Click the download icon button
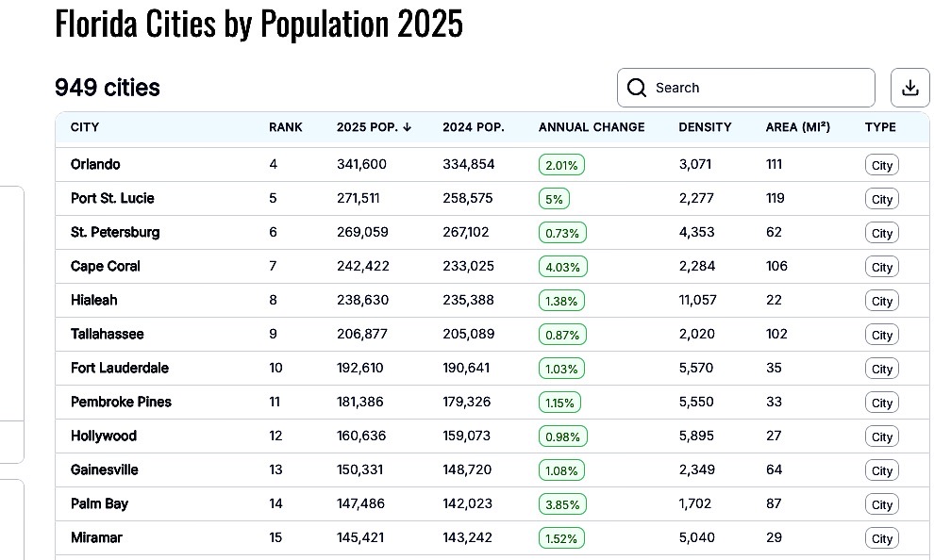 point(909,88)
